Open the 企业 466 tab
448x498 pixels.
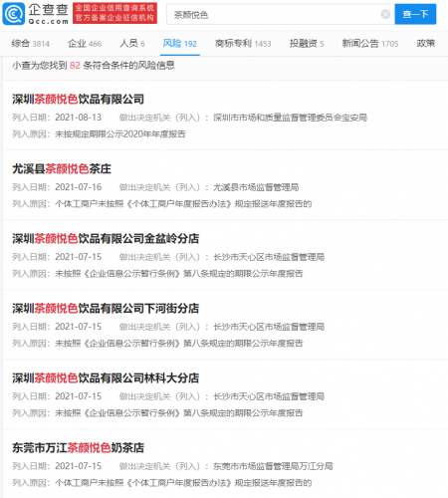pyautogui.click(x=85, y=44)
